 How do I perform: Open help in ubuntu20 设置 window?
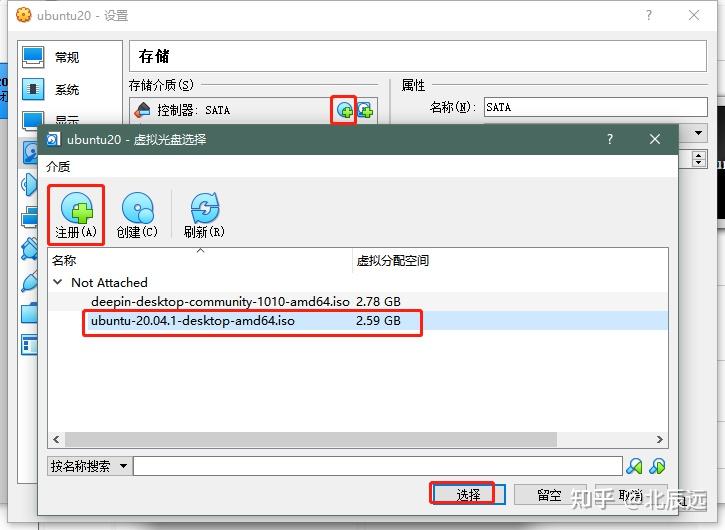pos(649,15)
